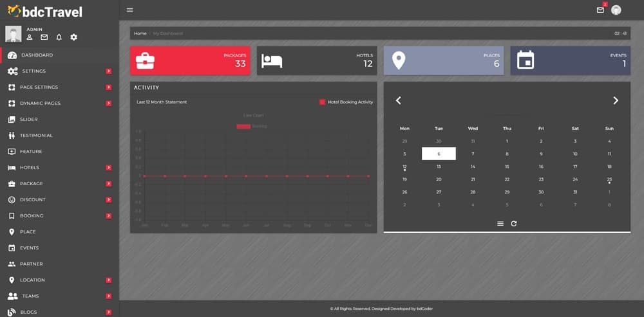The width and height of the screenshot is (644, 317).
Task: Open the mail envelope icon in top-right header
Action: click(x=600, y=10)
